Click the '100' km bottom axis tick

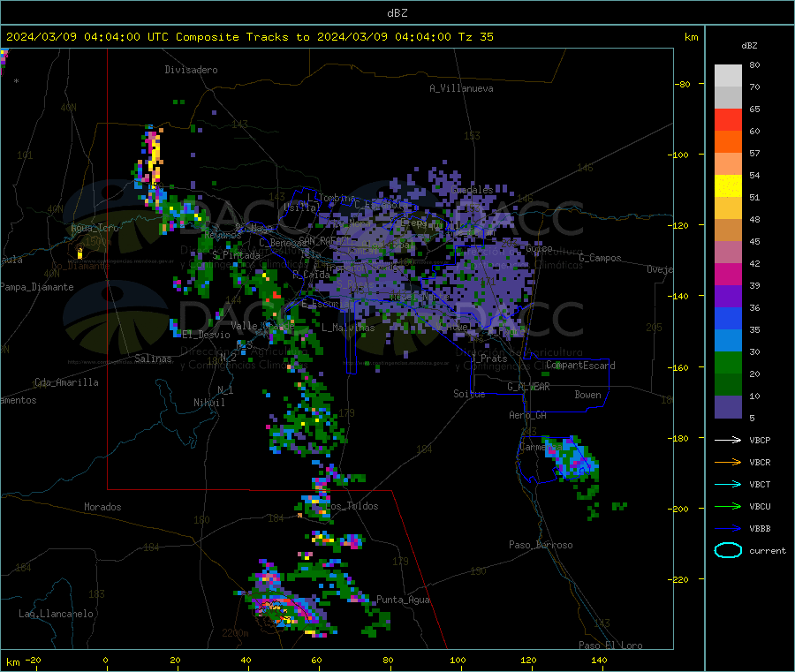point(458,660)
